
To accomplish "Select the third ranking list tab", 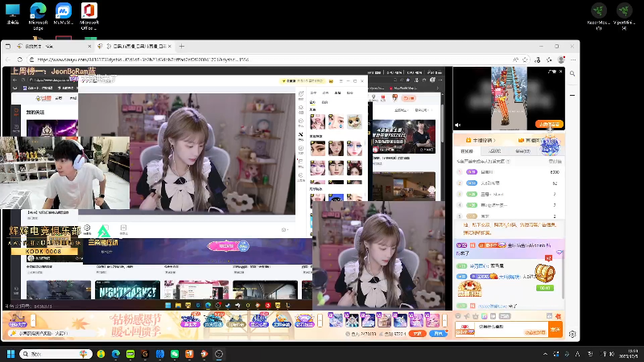I will point(522,151).
